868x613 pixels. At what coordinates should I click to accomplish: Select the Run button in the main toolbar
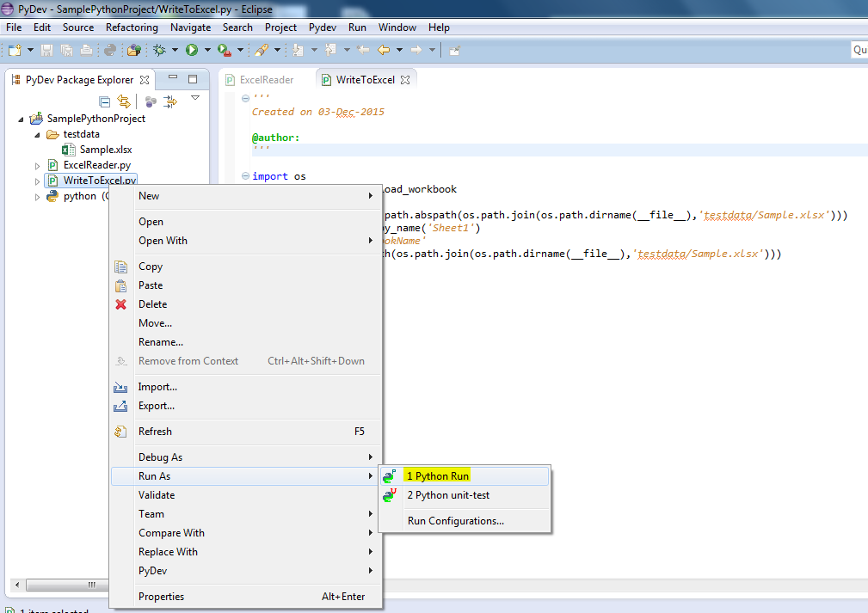pos(190,50)
